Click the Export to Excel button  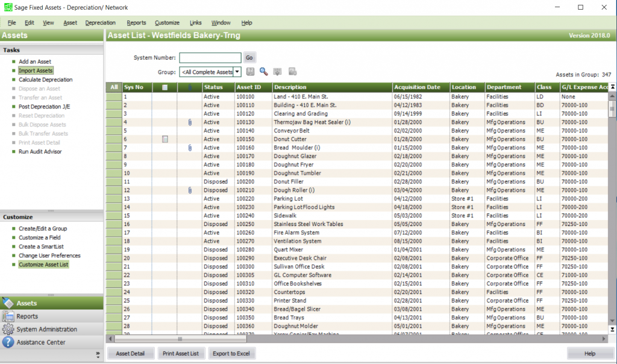click(231, 353)
